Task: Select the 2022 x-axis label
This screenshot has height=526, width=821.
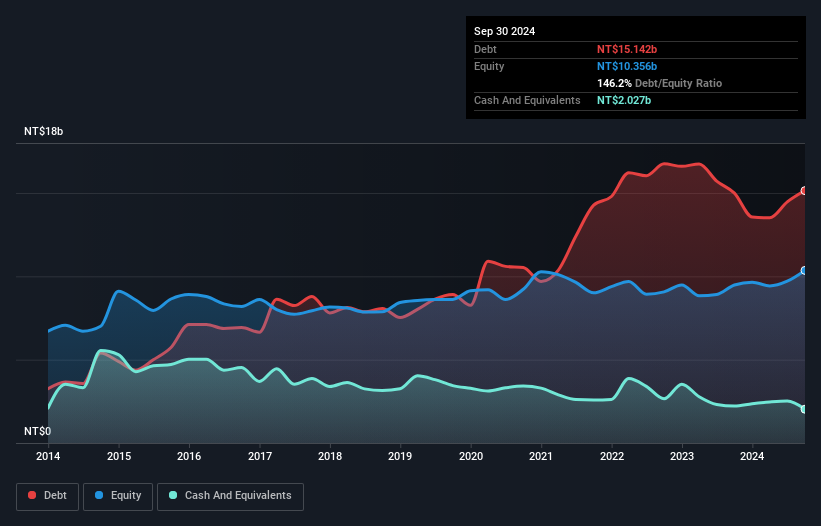Action: (x=612, y=457)
